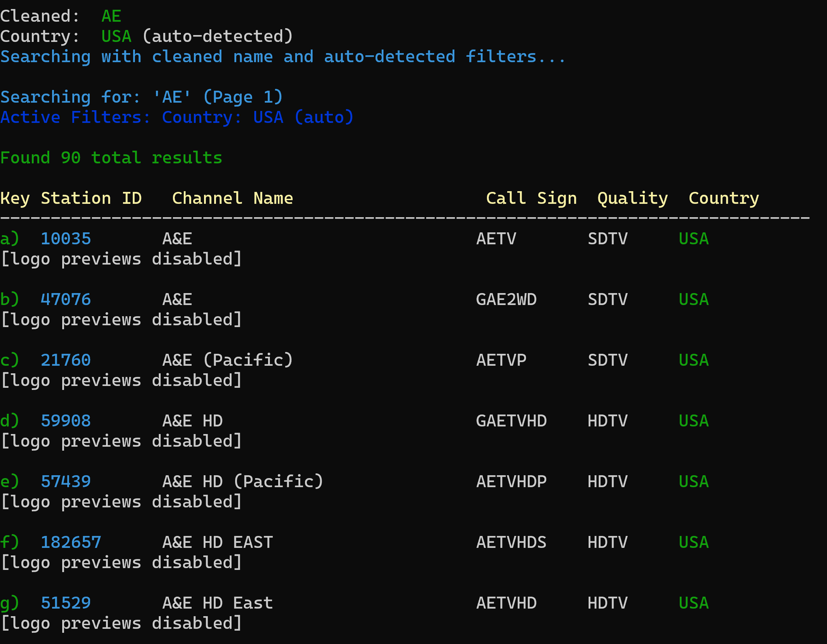Click call sign GAE2WD
Viewport: 827px width, 644px height.
506,299
